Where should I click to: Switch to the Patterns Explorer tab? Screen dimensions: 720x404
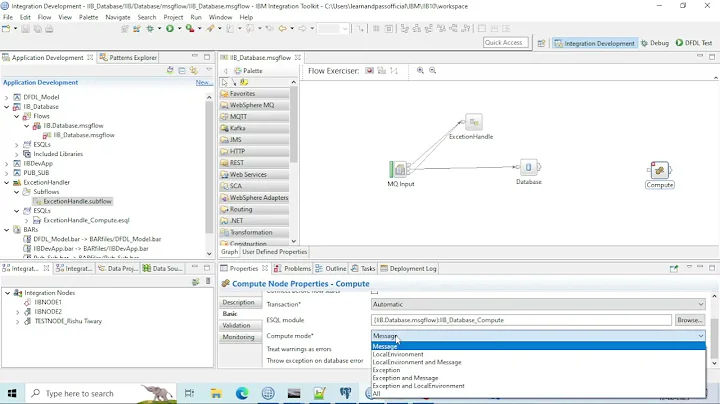pos(129,57)
